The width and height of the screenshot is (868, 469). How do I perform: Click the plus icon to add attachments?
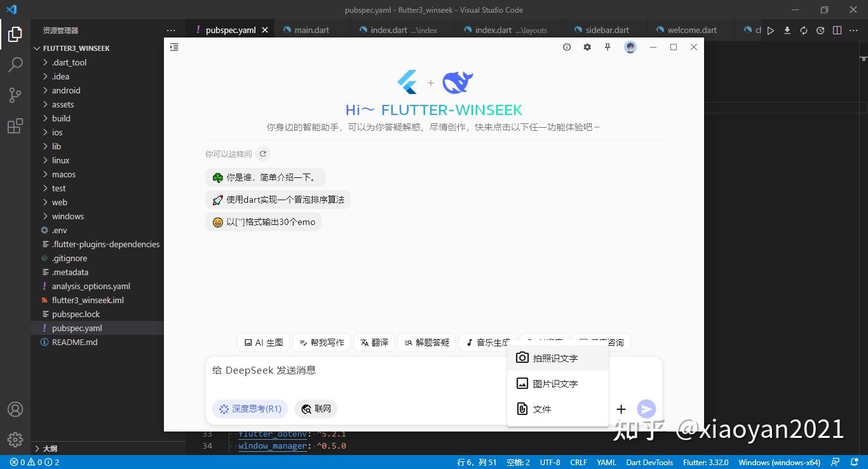point(621,409)
